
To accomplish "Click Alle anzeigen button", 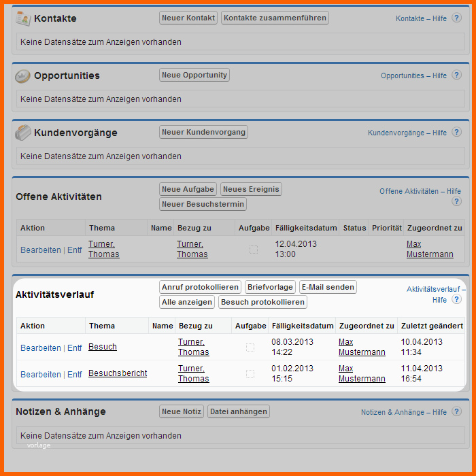I will [187, 302].
